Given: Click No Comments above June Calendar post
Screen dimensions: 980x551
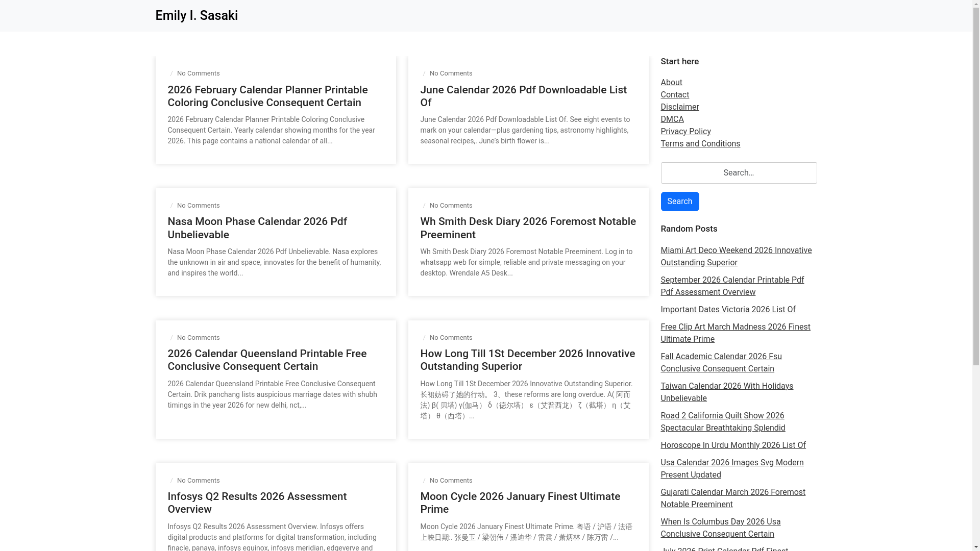Looking at the screenshot, I should tap(451, 73).
